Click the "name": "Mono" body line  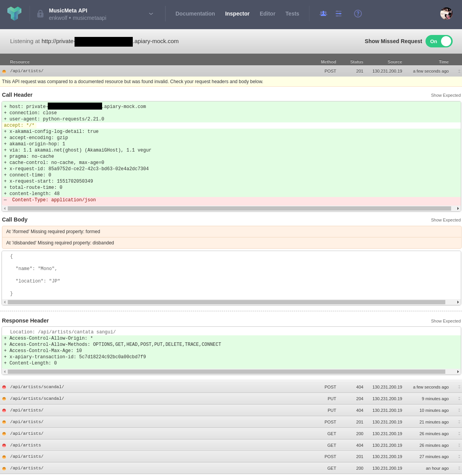tap(36, 269)
